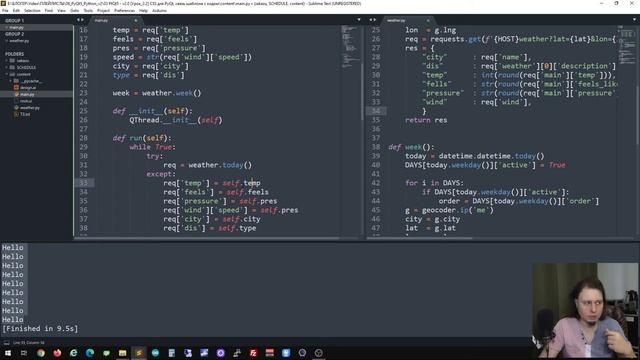
Task: Click the 'return res' line in weather.py
Action: click(426, 120)
